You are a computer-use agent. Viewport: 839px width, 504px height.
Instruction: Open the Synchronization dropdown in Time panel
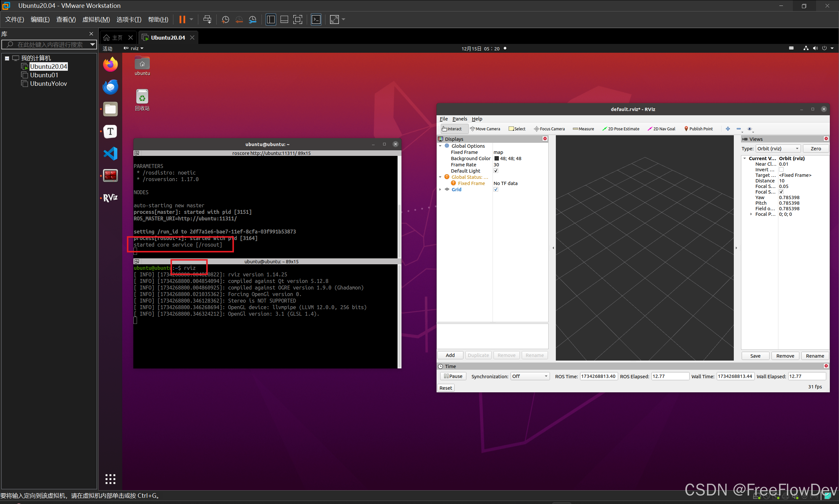529,376
